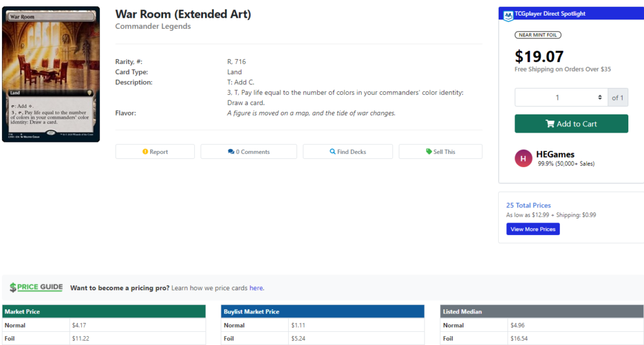Open the quantity selector dropdown
Screen dimensions: 644x345
point(561,97)
